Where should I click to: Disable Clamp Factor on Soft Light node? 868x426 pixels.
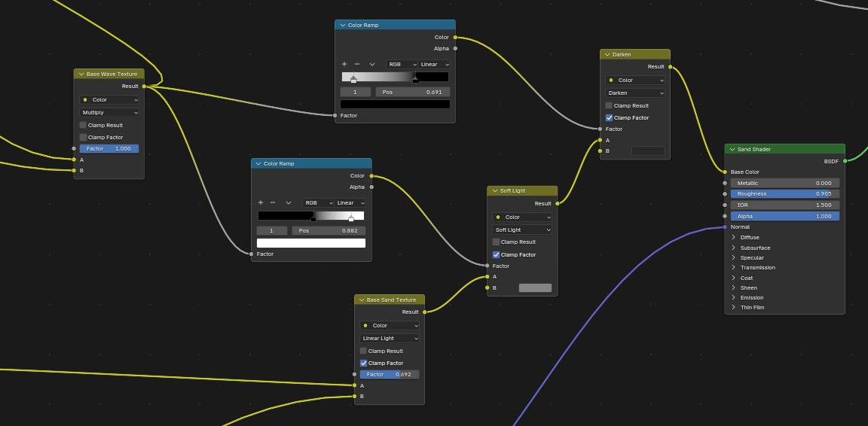coord(496,255)
